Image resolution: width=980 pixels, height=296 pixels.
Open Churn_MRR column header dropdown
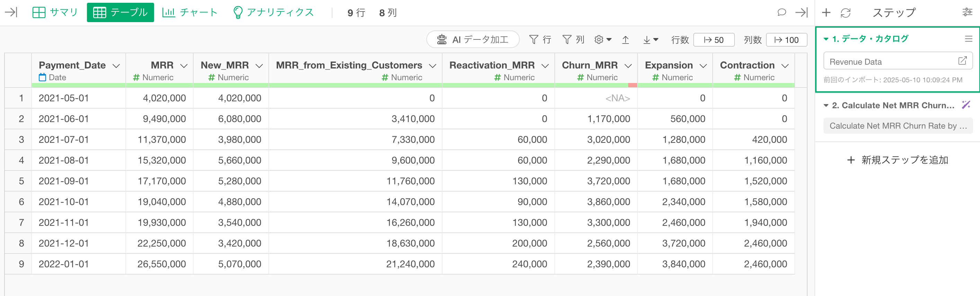[x=629, y=66]
